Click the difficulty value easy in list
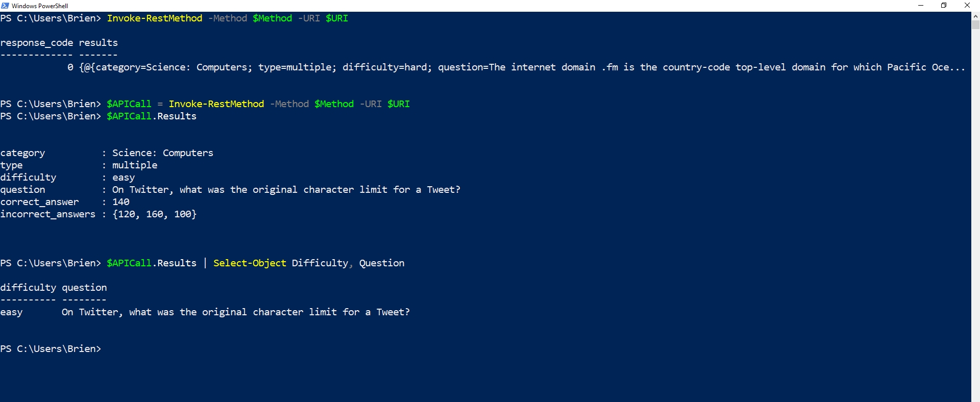 click(x=124, y=178)
